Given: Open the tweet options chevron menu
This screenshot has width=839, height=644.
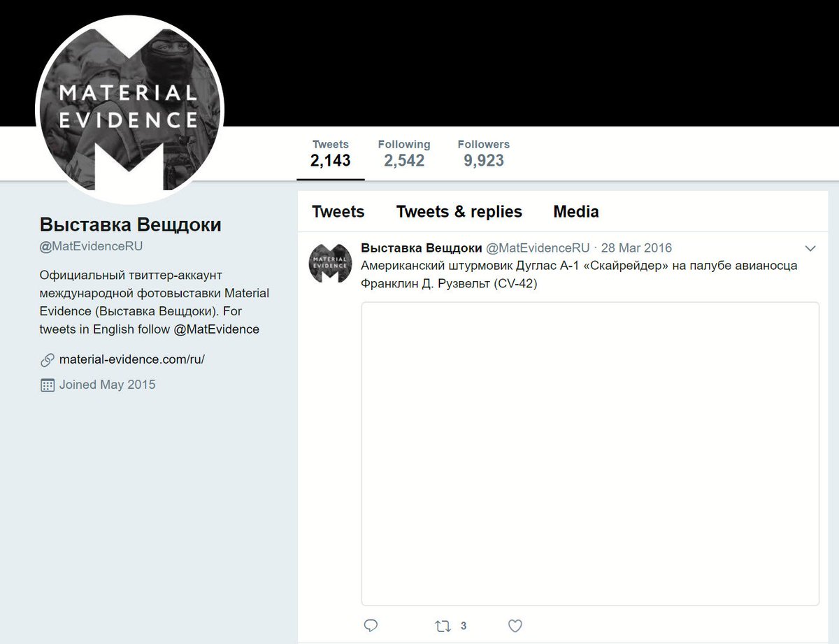Looking at the screenshot, I should coord(811,248).
